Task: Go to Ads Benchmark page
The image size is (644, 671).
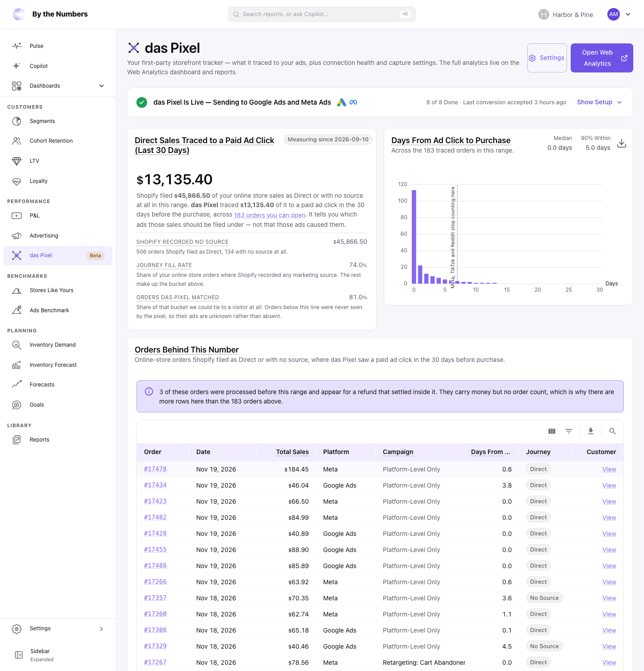Action: point(58,310)
